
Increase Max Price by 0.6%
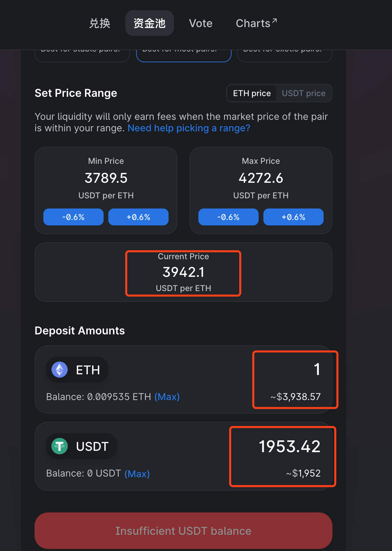click(x=293, y=217)
